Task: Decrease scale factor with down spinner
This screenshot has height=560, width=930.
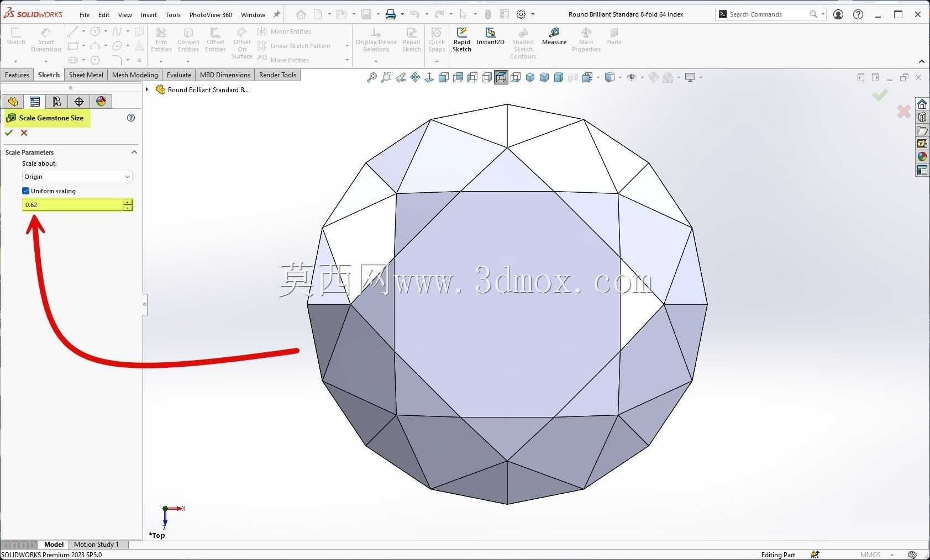Action: [128, 208]
